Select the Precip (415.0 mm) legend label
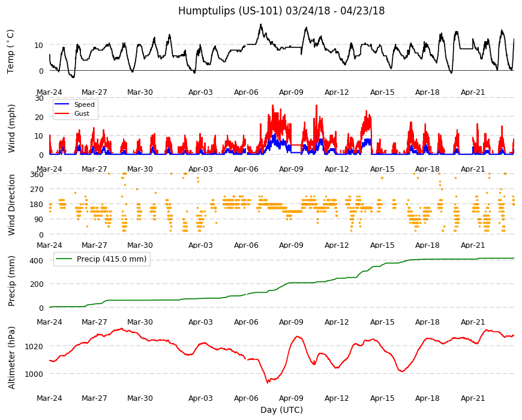 [x=112, y=259]
